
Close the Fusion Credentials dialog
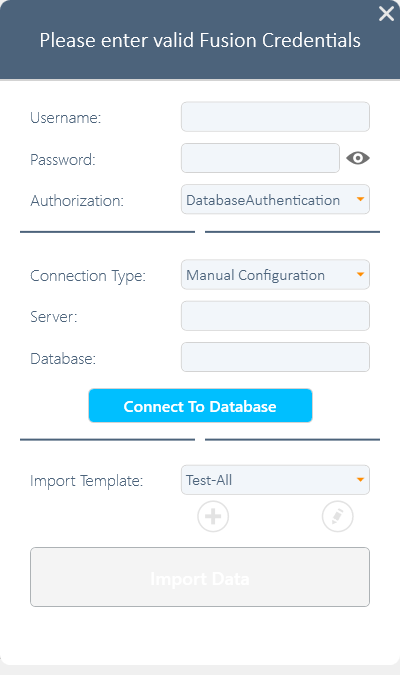[386, 14]
